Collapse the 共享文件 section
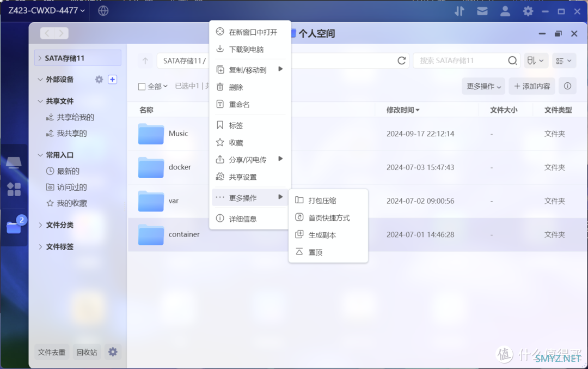The image size is (588, 369). tap(40, 101)
